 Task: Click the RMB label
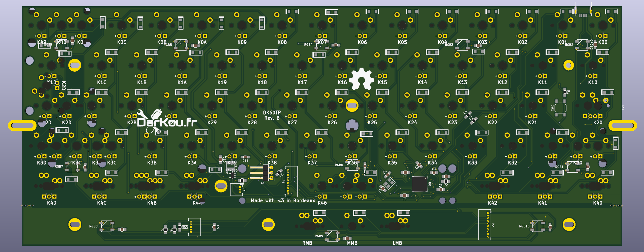pyautogui.click(x=307, y=243)
